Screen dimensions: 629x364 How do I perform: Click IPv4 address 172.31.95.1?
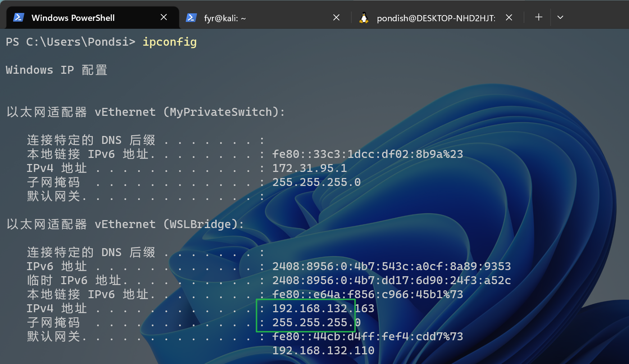click(x=309, y=168)
